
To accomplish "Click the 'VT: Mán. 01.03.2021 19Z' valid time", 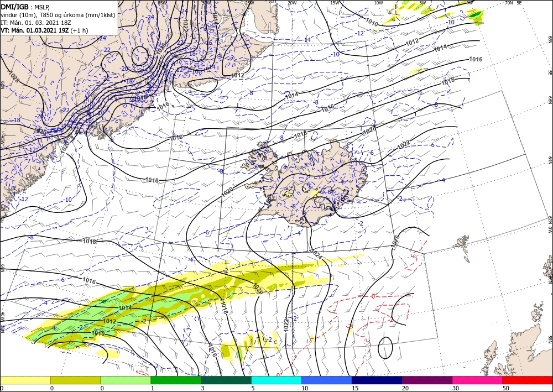I will pos(34,30).
